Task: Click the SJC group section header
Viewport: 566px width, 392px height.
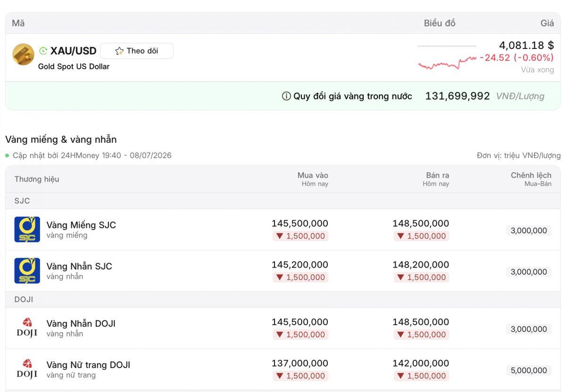Action: (x=283, y=201)
